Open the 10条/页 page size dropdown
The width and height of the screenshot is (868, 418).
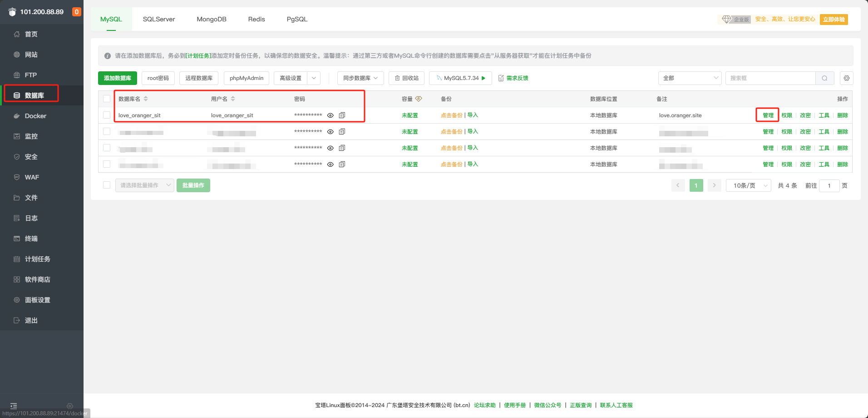(x=749, y=185)
